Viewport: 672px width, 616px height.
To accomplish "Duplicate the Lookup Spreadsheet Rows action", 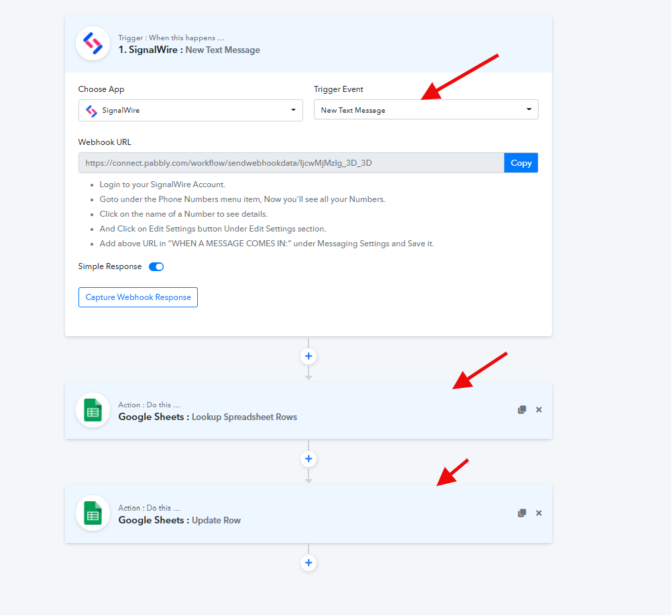I will point(522,410).
